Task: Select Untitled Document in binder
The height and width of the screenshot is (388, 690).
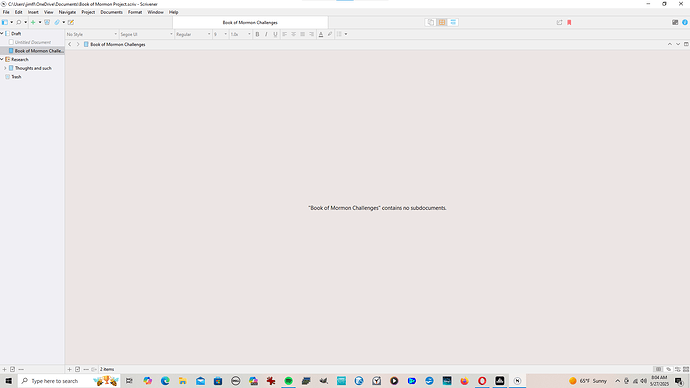Action: click(32, 42)
